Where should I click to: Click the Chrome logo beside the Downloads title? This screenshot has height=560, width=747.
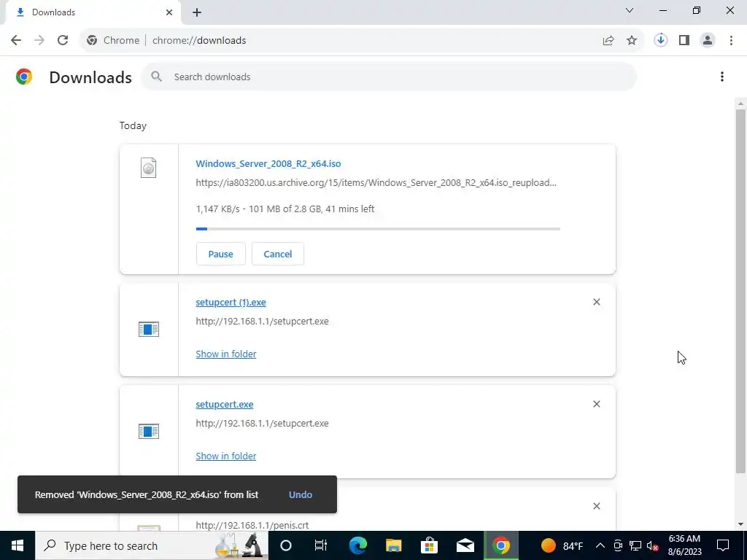click(x=24, y=77)
